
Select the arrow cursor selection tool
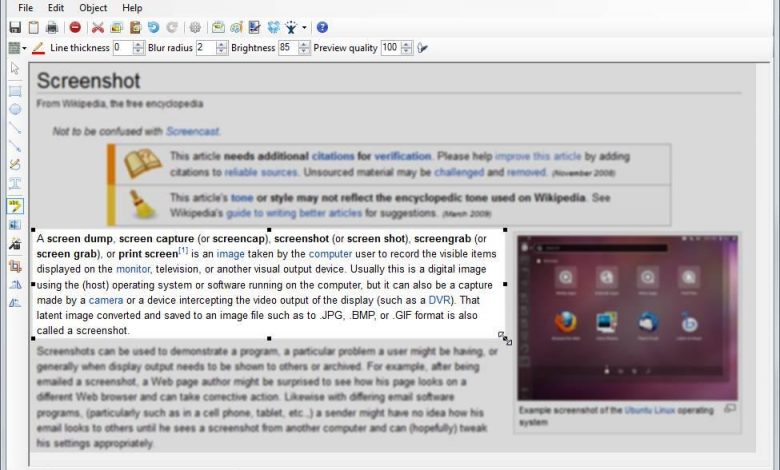(x=15, y=68)
